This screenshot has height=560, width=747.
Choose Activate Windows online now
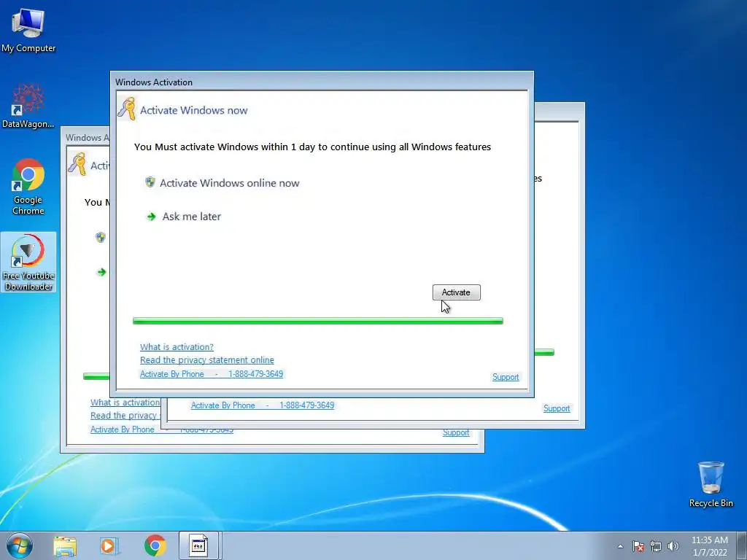229,183
